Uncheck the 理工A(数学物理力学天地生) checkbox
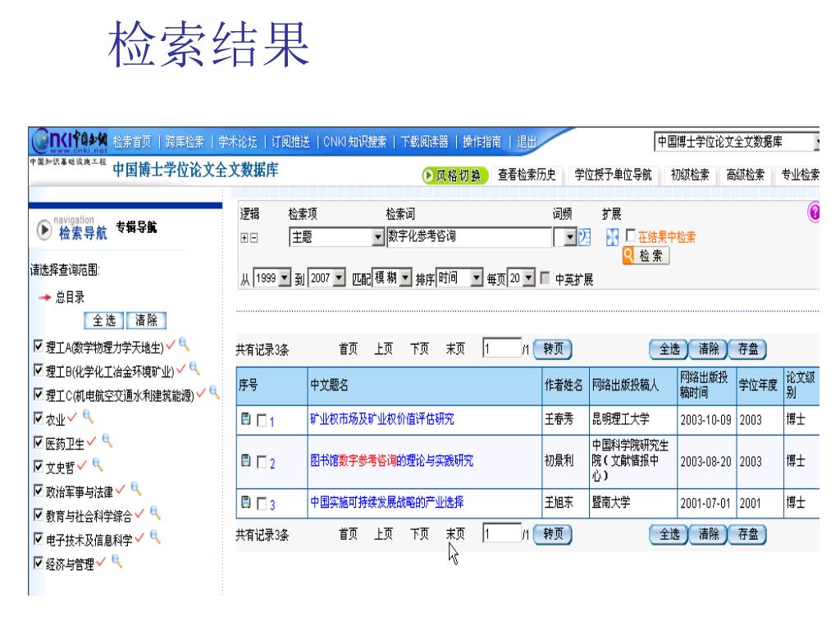The height and width of the screenshot is (630, 840). [38, 346]
